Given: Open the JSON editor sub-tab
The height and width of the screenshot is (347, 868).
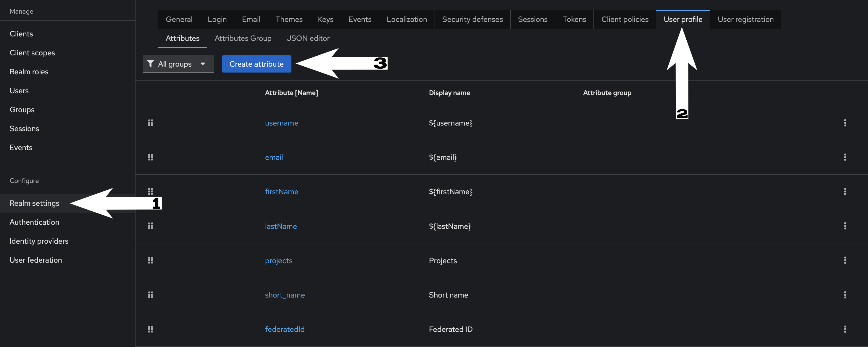Looking at the screenshot, I should [x=308, y=38].
